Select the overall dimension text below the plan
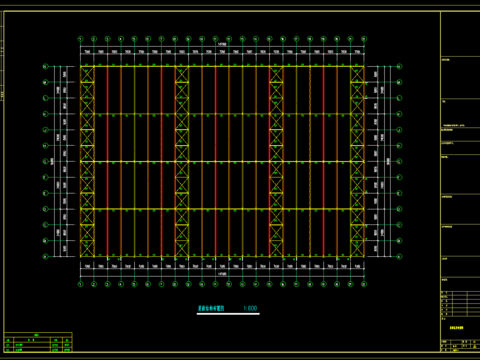 coord(222,274)
